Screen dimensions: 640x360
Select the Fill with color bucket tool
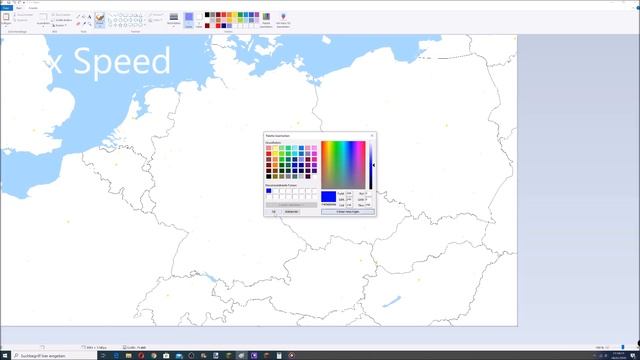point(84,16)
